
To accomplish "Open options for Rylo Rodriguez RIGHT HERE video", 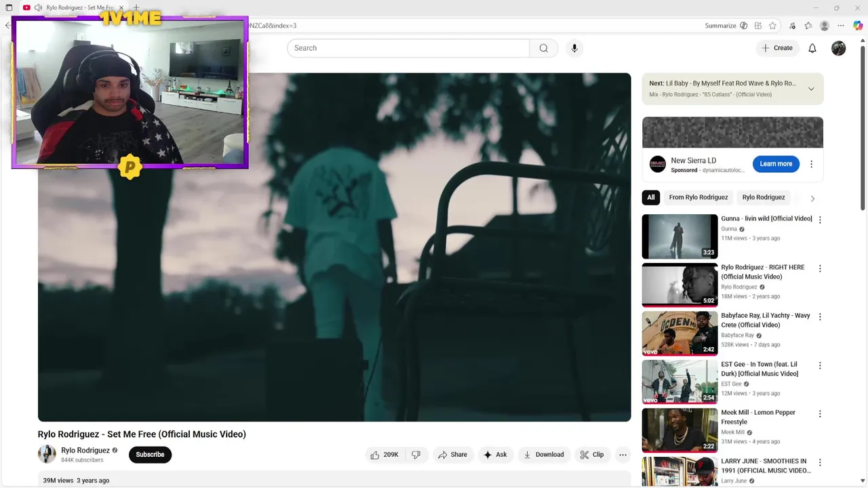I will pyautogui.click(x=820, y=268).
